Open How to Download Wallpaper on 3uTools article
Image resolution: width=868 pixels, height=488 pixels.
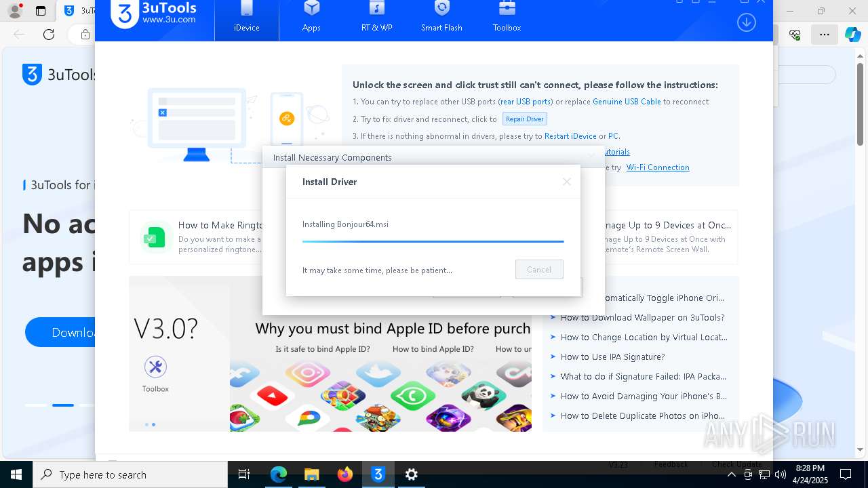pyautogui.click(x=642, y=318)
